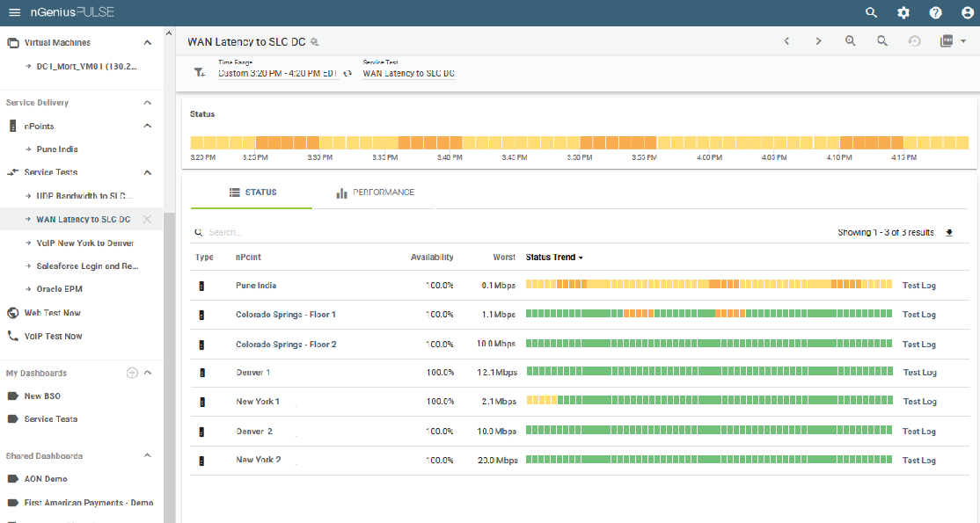Image resolution: width=980 pixels, height=523 pixels.
Task: Open the New BSO dashboard
Action: pyautogui.click(x=42, y=396)
